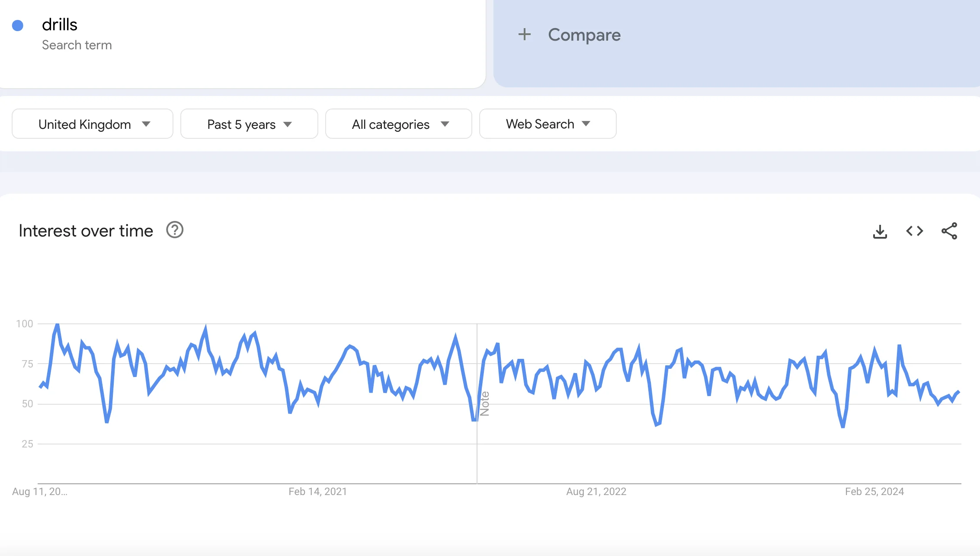This screenshot has width=980, height=556.
Task: Click the Interest over time heading
Action: click(86, 231)
